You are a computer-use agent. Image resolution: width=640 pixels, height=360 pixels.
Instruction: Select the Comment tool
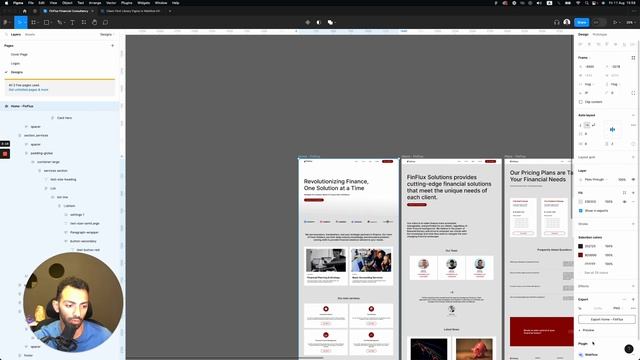point(105,22)
